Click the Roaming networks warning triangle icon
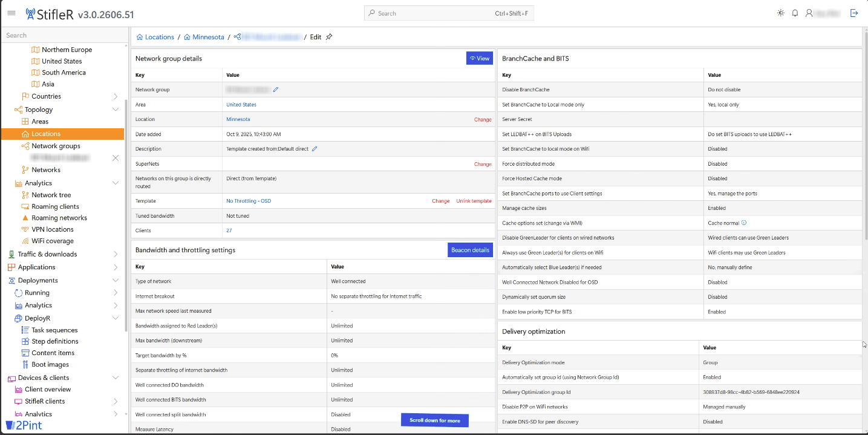 [x=25, y=218]
